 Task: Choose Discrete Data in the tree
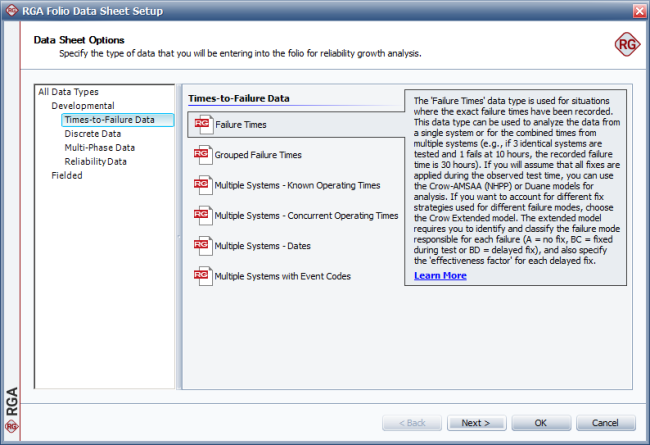(93, 134)
